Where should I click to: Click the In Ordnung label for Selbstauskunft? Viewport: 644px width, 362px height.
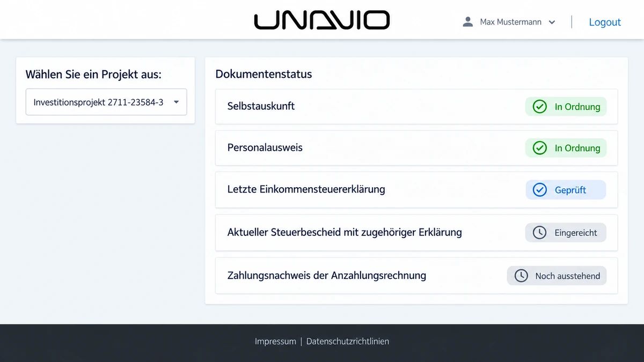pyautogui.click(x=577, y=107)
